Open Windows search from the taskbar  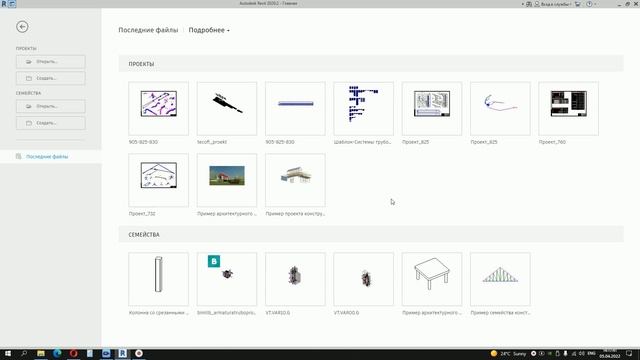pos(24,353)
